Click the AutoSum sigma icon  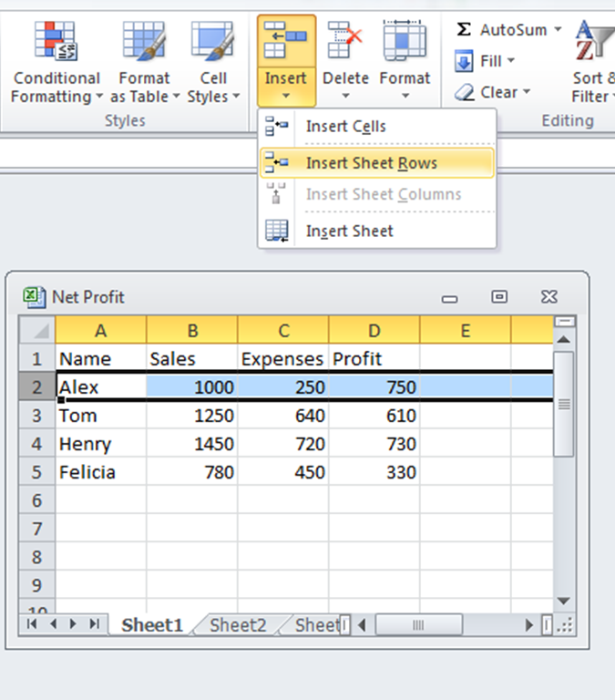click(x=464, y=30)
